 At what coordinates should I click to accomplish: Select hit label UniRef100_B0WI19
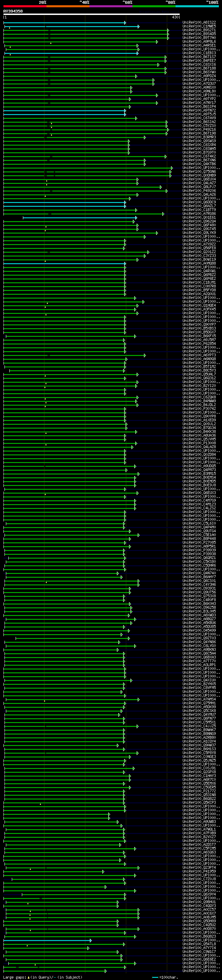coord(199,259)
